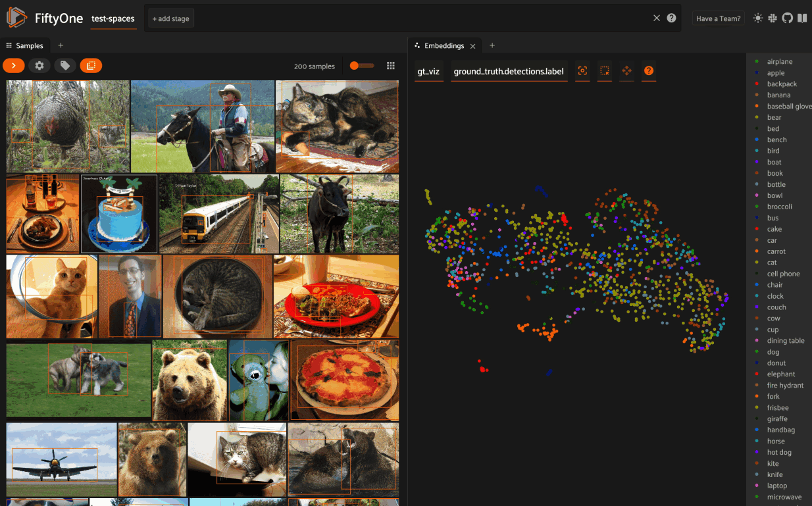Screen dimensions: 812x506
Task: Close the Embeddings panel tab
Action: coord(472,46)
